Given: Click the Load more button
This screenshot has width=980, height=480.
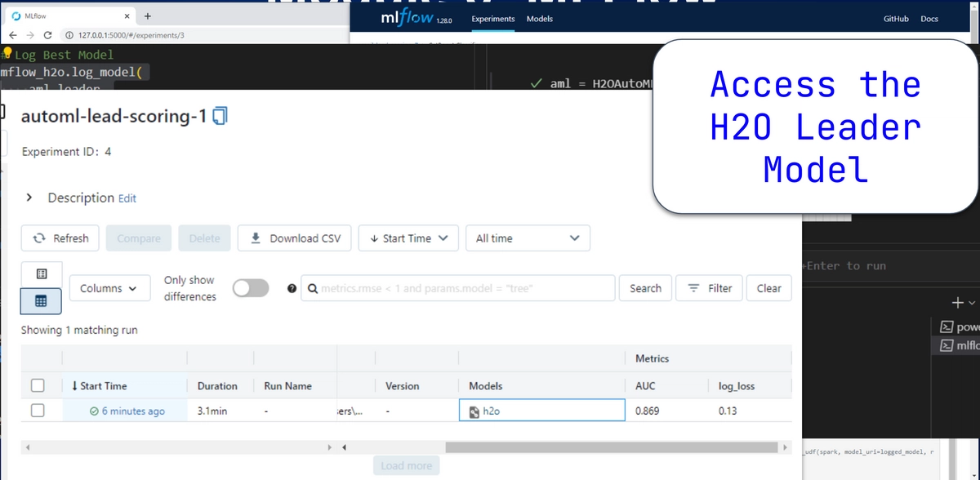Looking at the screenshot, I should pos(407,465).
